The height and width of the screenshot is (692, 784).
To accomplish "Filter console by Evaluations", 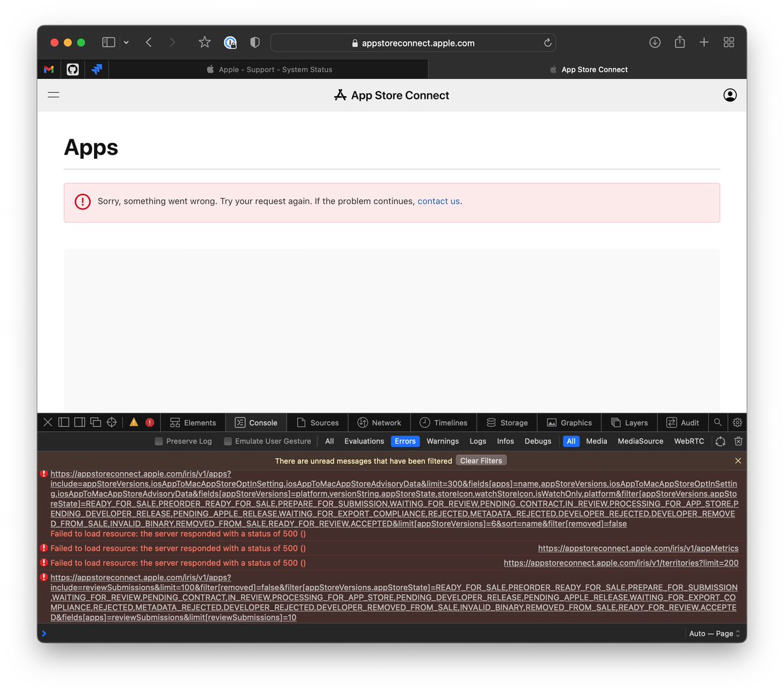I will [x=364, y=441].
